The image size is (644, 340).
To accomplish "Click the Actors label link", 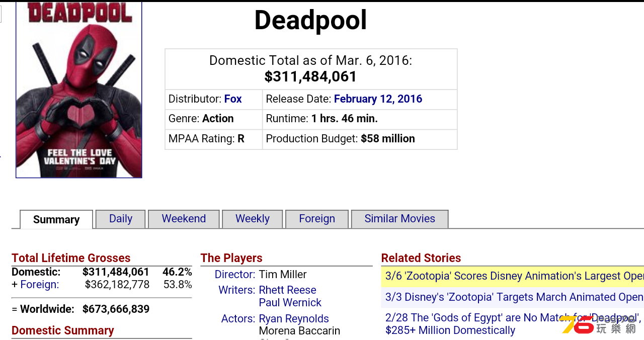I will 238,319.
